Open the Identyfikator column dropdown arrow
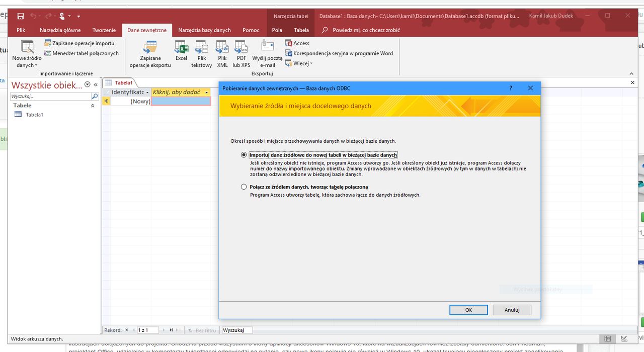 [x=147, y=93]
